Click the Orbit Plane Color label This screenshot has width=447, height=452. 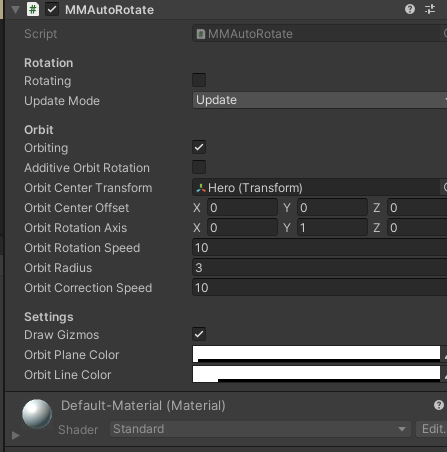[72, 355]
